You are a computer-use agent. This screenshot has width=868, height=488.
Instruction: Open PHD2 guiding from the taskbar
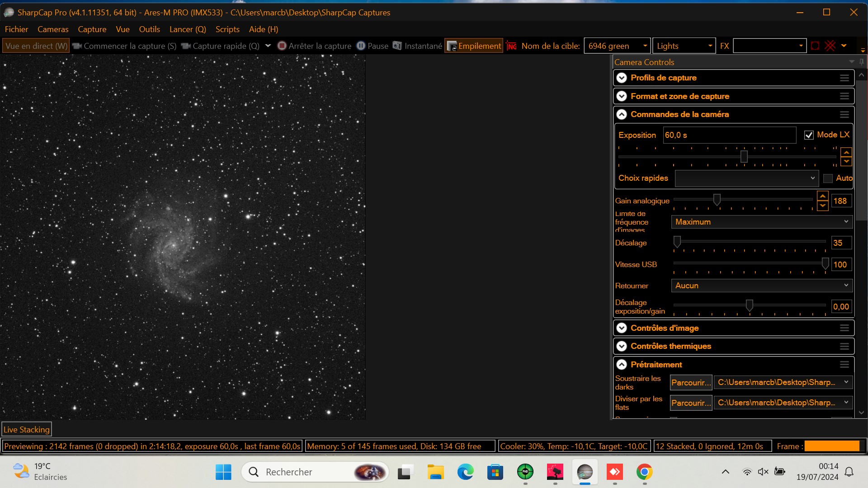tap(525, 472)
